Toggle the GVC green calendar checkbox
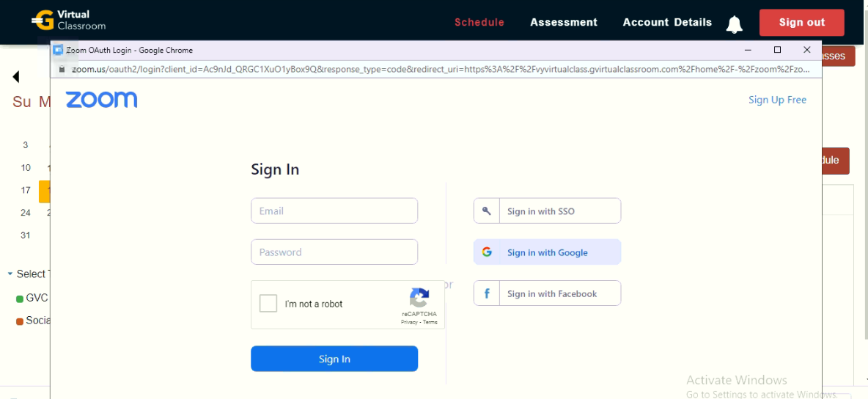 tap(20, 299)
